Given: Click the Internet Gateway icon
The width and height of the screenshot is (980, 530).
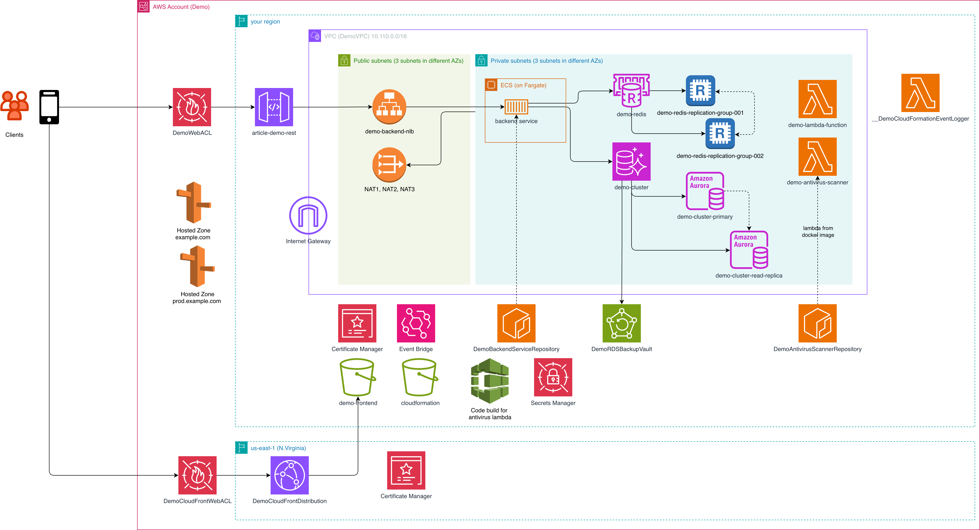Looking at the screenshot, I should [308, 215].
